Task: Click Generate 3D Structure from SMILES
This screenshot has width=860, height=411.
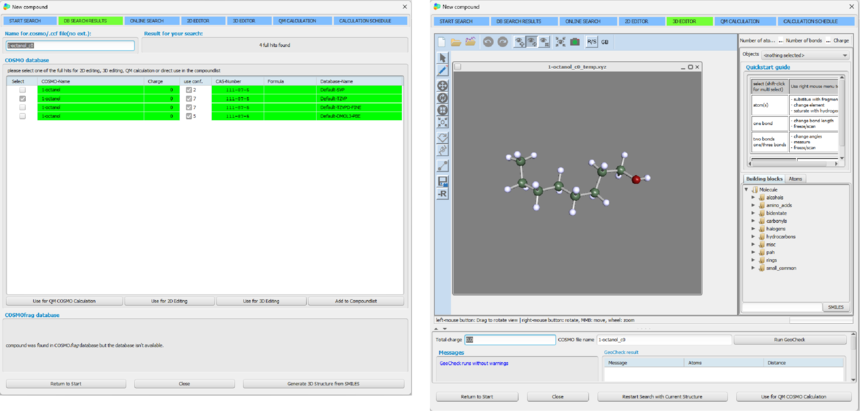Action: click(322, 383)
